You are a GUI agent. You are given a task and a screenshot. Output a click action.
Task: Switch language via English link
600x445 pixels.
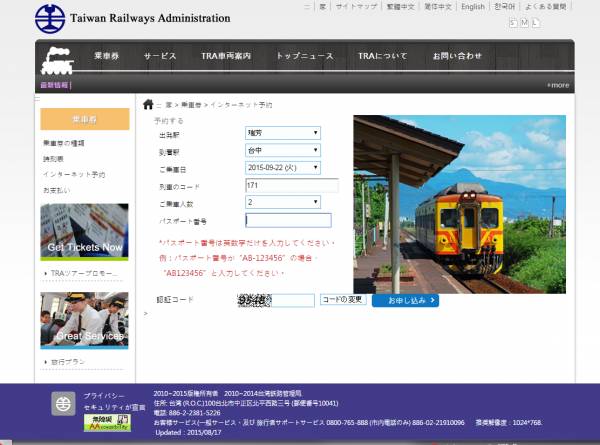click(x=473, y=7)
